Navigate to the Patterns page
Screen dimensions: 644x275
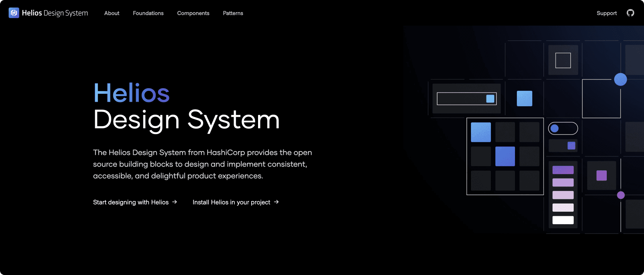[233, 13]
